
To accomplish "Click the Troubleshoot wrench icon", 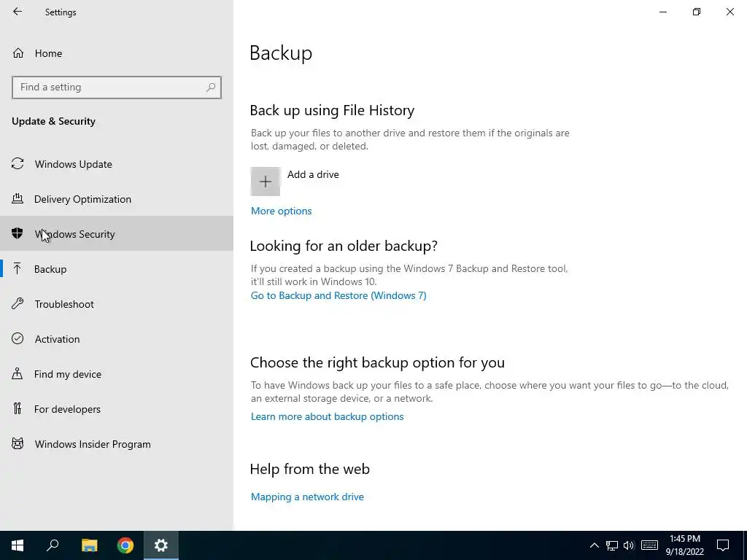I will (18, 303).
